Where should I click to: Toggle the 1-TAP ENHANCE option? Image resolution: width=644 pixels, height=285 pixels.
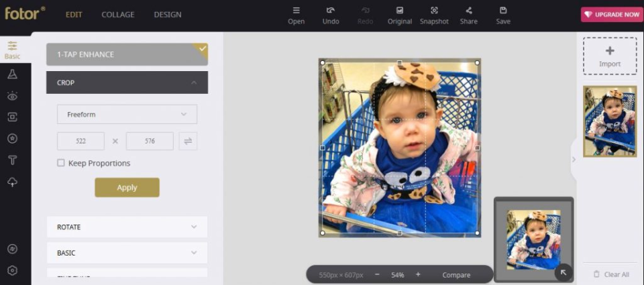pyautogui.click(x=127, y=54)
